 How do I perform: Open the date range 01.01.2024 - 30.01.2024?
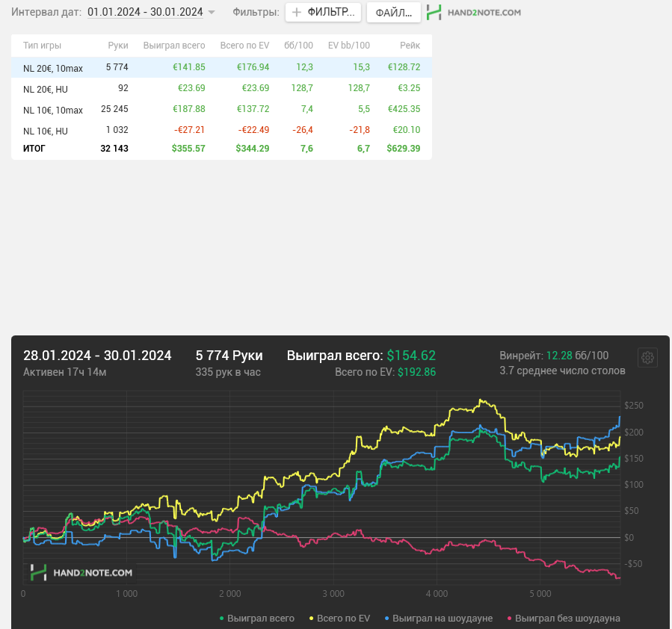[x=145, y=12]
